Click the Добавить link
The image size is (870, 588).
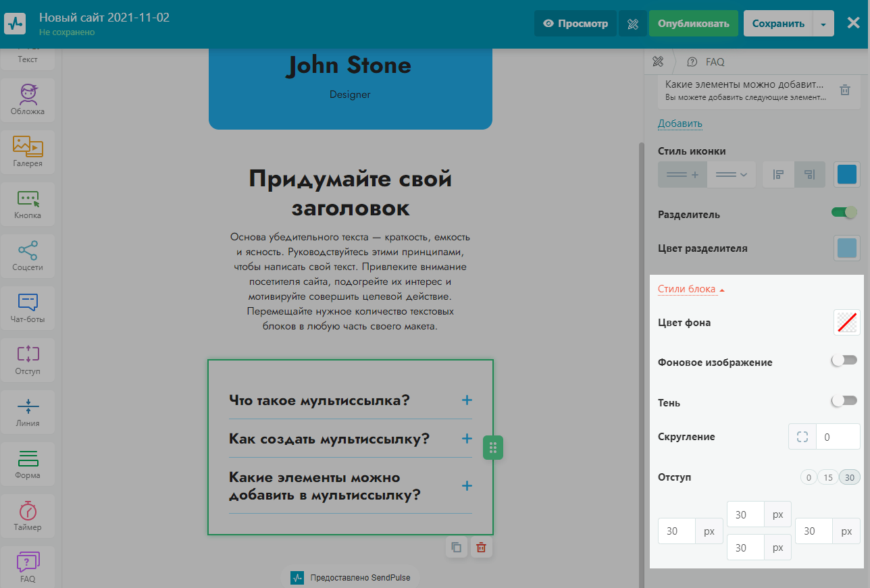[680, 124]
